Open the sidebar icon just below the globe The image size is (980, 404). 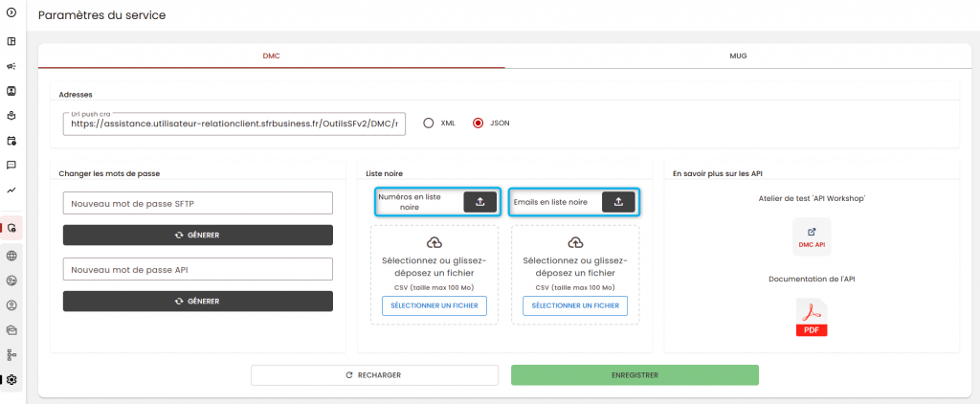11,281
